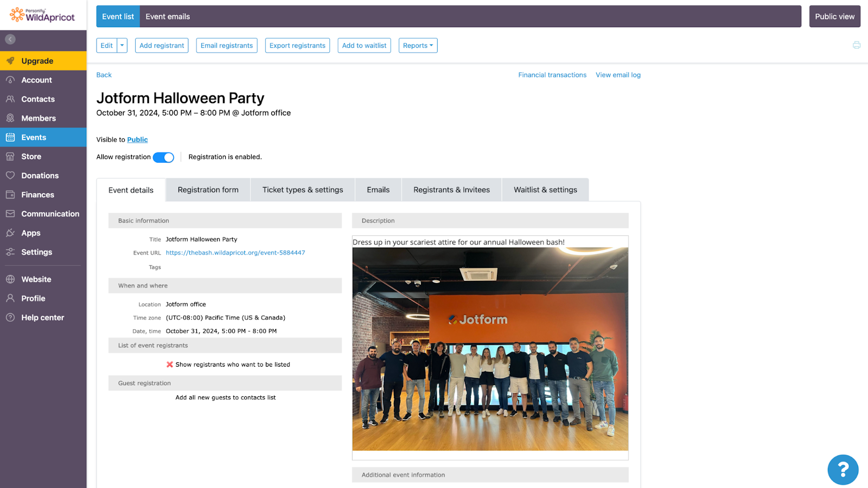Image resolution: width=868 pixels, height=488 pixels.
Task: Switch to the Event emails tab
Action: click(168, 17)
